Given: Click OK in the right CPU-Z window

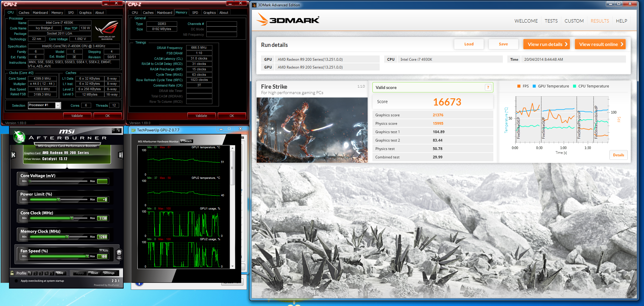Looking at the screenshot, I should (232, 116).
